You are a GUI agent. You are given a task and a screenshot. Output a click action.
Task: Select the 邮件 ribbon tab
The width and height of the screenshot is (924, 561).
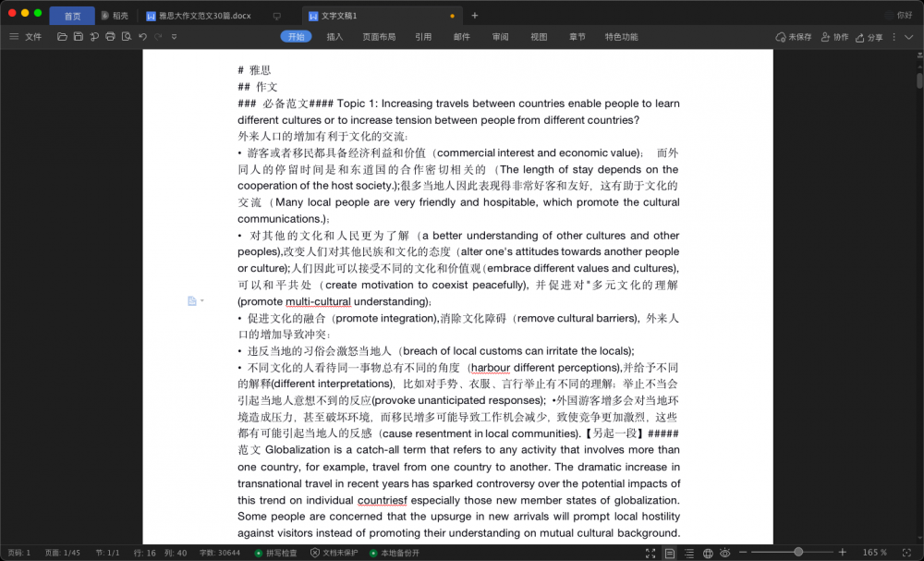tap(462, 37)
